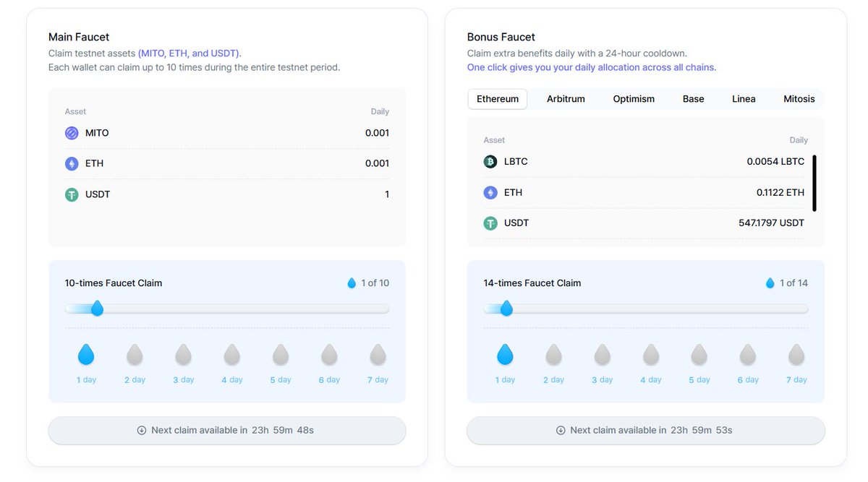
Task: Click the blue 1 day droplet in Main Faucet
Action: point(86,355)
